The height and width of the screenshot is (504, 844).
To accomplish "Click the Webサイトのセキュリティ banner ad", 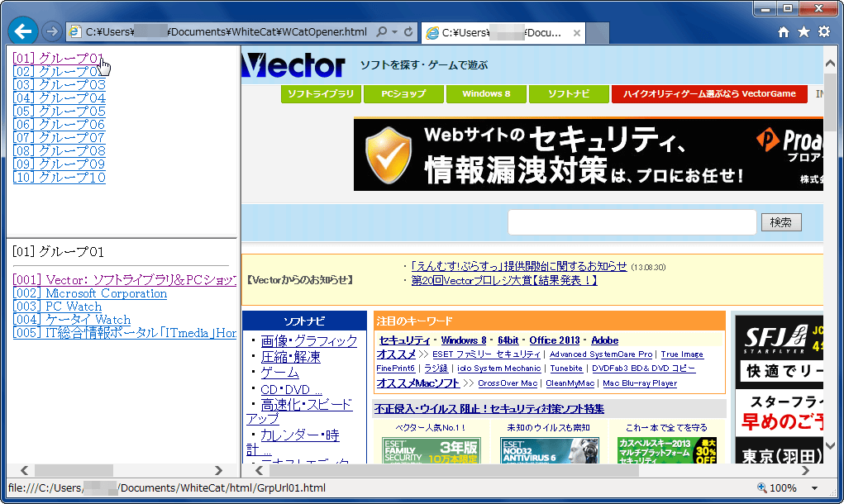I will (588, 155).
